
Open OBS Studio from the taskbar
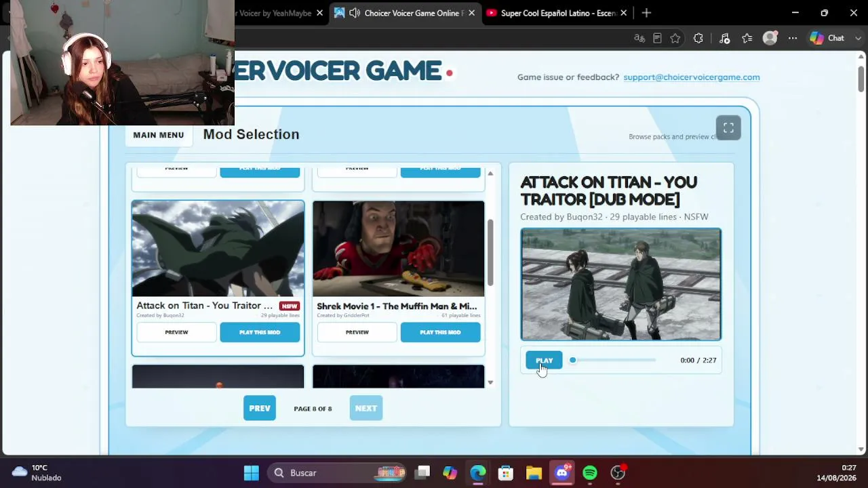618,472
